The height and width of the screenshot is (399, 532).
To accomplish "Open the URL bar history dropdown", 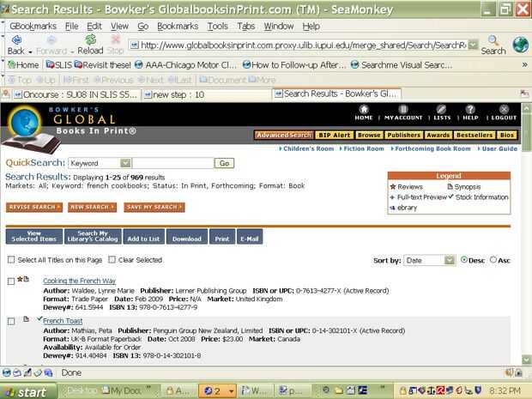I will 473,45.
